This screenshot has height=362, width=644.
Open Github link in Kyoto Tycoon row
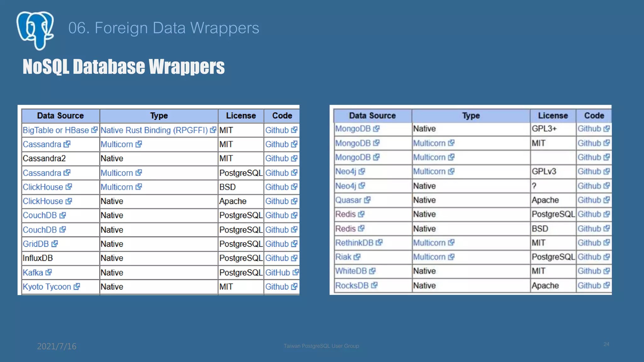[x=277, y=287]
